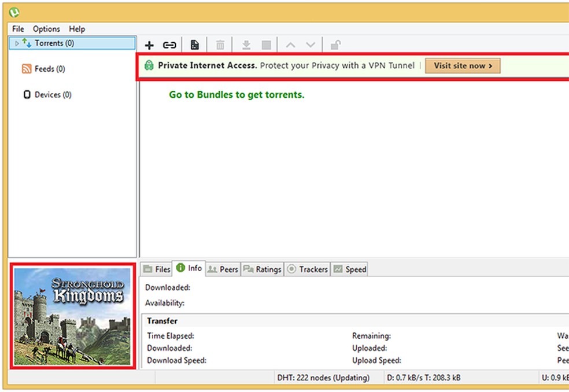
Task: Click the Visit site now button
Action: [x=463, y=66]
